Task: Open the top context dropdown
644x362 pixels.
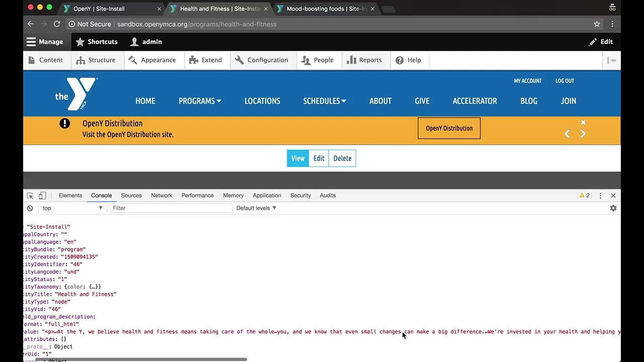Action: 72,208
